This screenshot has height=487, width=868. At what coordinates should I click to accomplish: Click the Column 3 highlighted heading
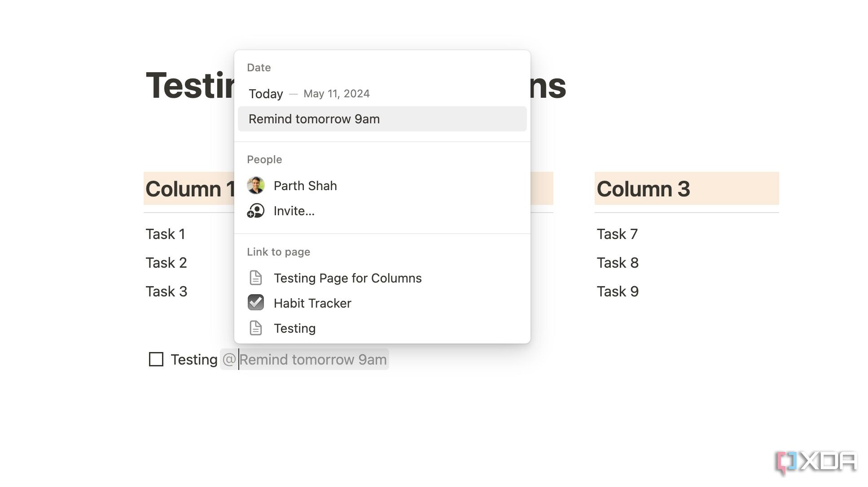pos(643,189)
